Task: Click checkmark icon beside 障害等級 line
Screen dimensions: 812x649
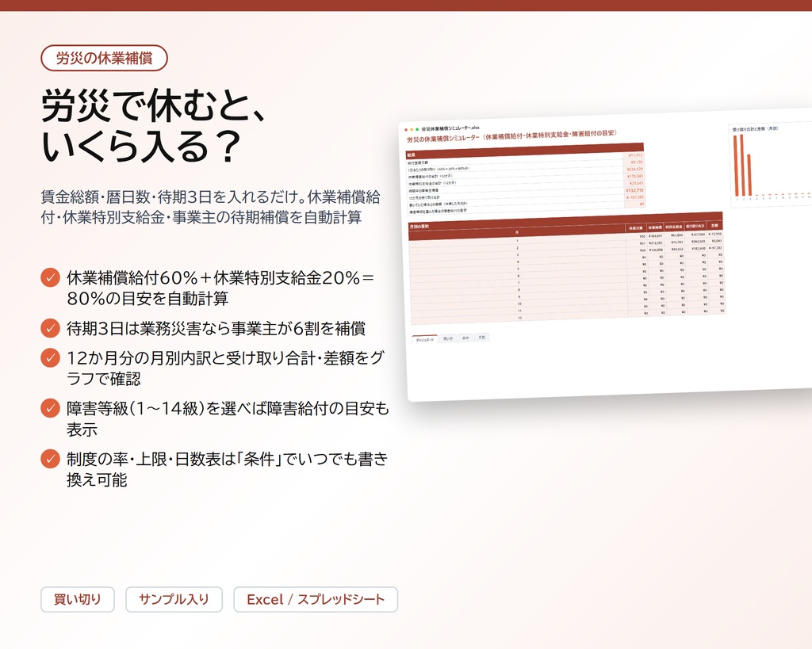Action: point(50,408)
